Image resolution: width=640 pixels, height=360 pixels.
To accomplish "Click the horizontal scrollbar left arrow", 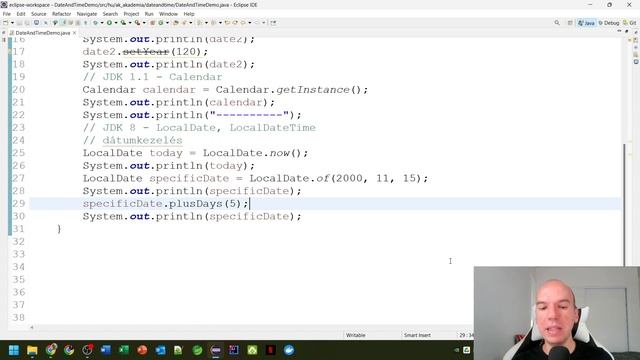I will [32, 327].
